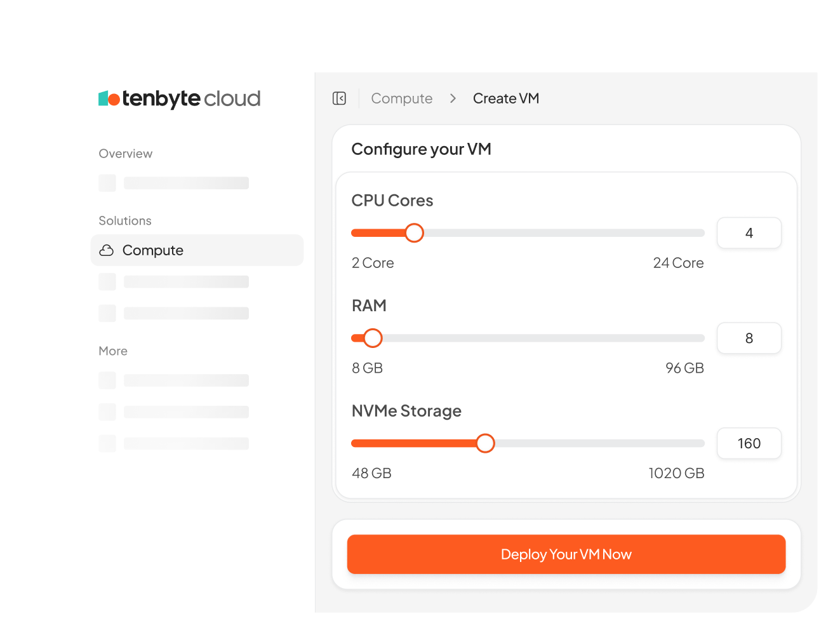Screen dimensions: 840x635
Task: Click the breadcrumb chevron arrow
Action: (x=453, y=98)
